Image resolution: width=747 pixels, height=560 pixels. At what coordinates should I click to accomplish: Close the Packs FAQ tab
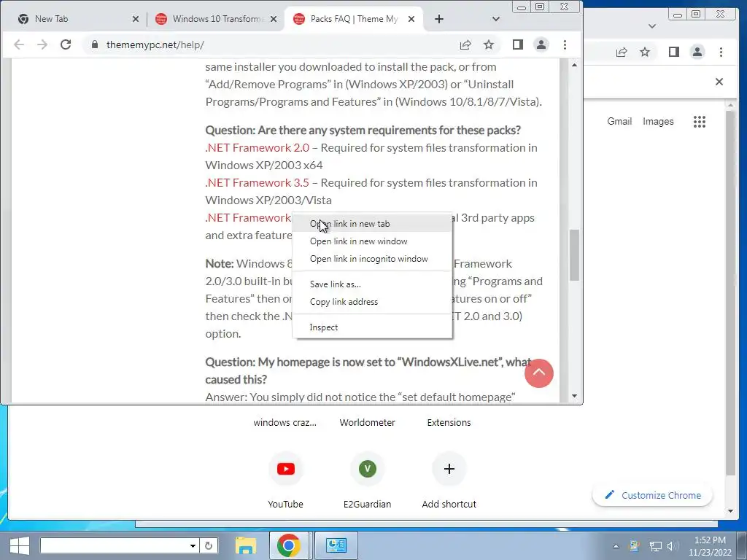pyautogui.click(x=411, y=19)
